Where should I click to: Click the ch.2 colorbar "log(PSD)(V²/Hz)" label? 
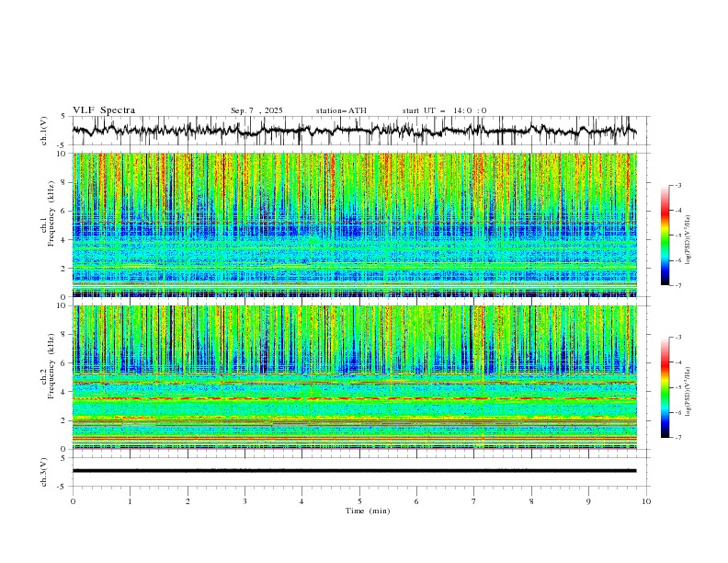(x=688, y=392)
